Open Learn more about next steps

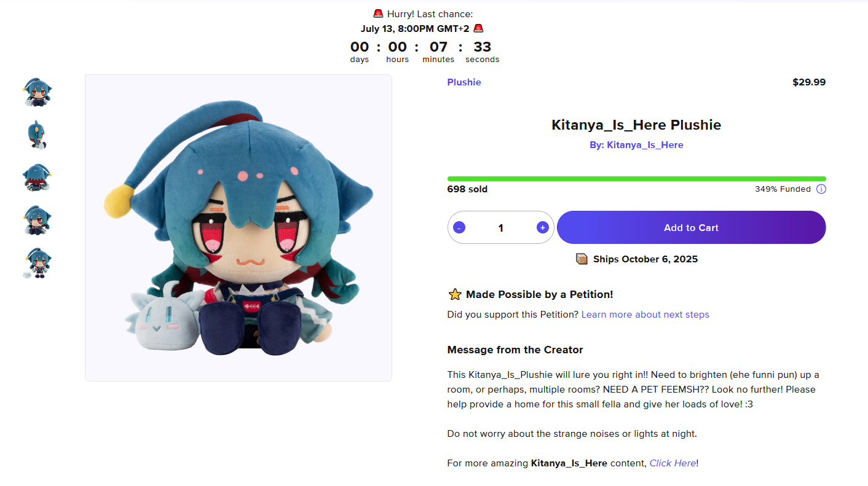pos(645,315)
